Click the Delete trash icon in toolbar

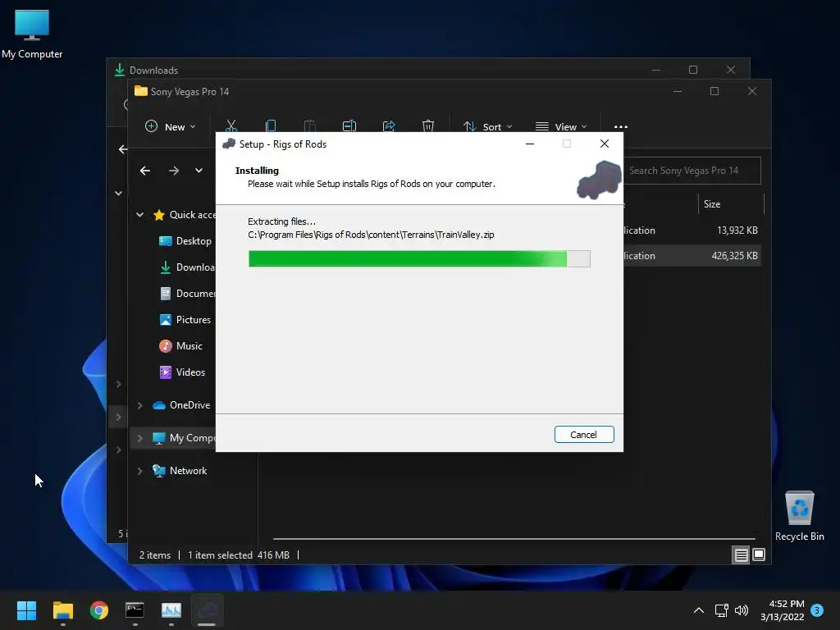428,126
